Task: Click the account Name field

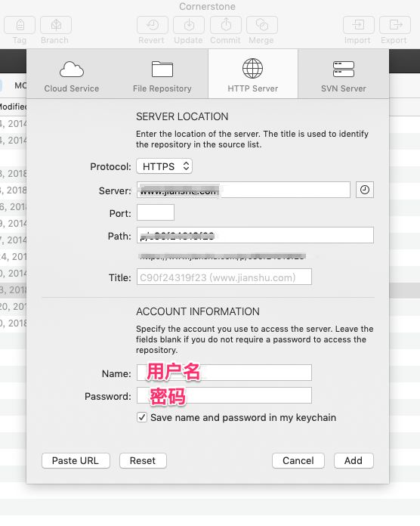Action: coord(224,373)
